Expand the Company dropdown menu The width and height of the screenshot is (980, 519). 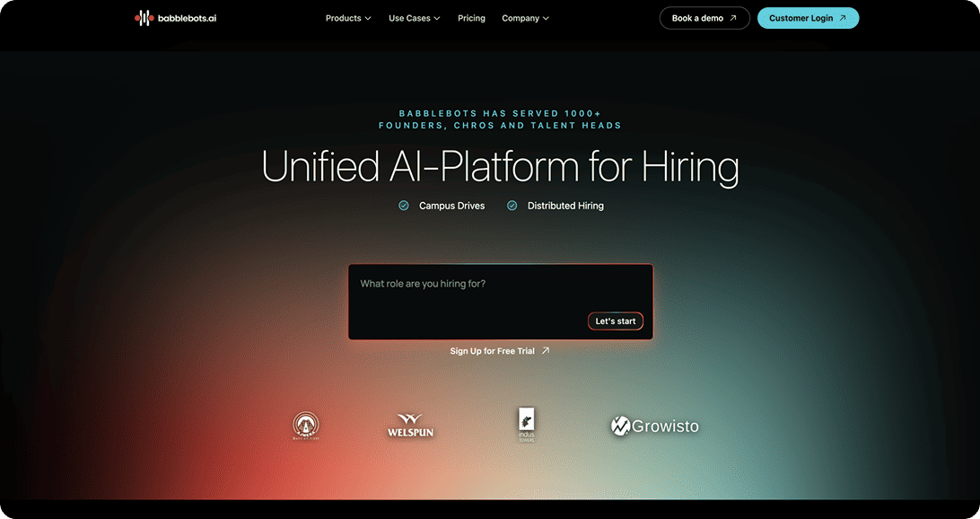pos(525,18)
